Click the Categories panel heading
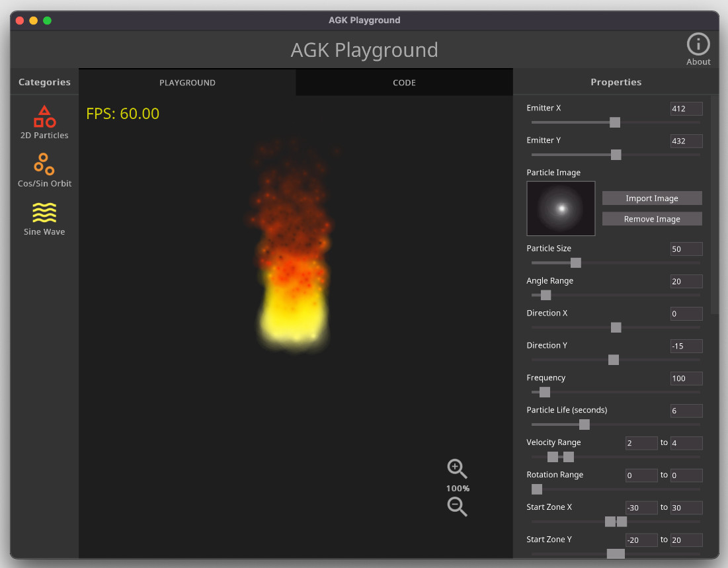The height and width of the screenshot is (568, 728). [x=44, y=82]
